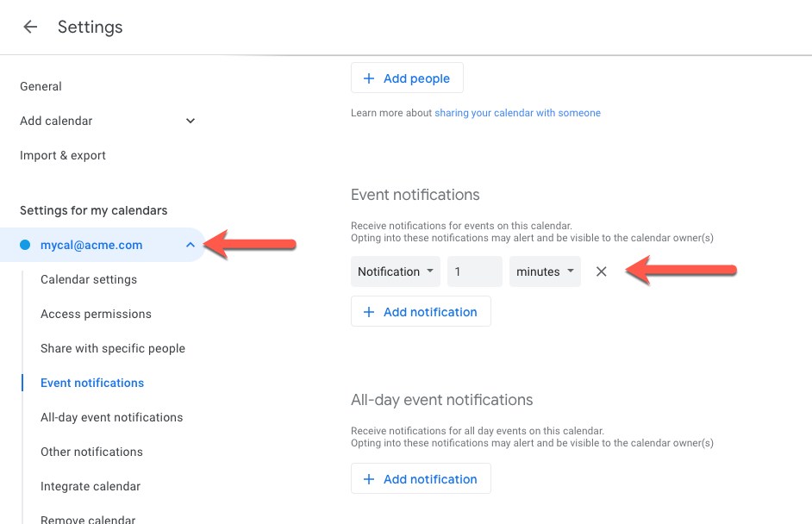812x524 pixels.
Task: Expand the Add calendar menu
Action: coord(191,121)
